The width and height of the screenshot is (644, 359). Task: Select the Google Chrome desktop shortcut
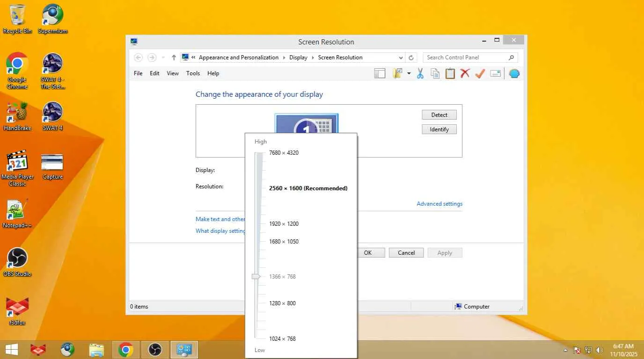[x=17, y=71]
